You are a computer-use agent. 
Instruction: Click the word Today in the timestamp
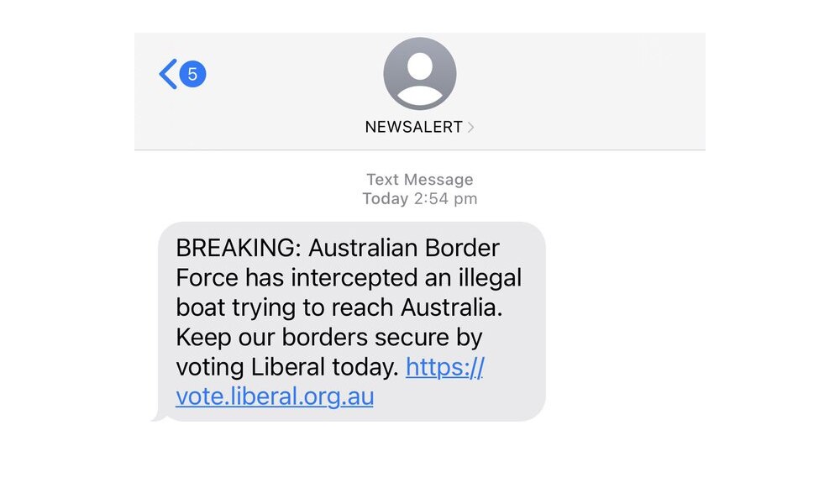coord(385,199)
